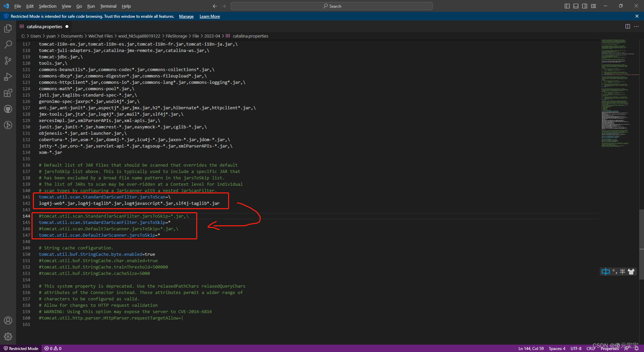
Task: Open the View menu
Action: tap(66, 6)
